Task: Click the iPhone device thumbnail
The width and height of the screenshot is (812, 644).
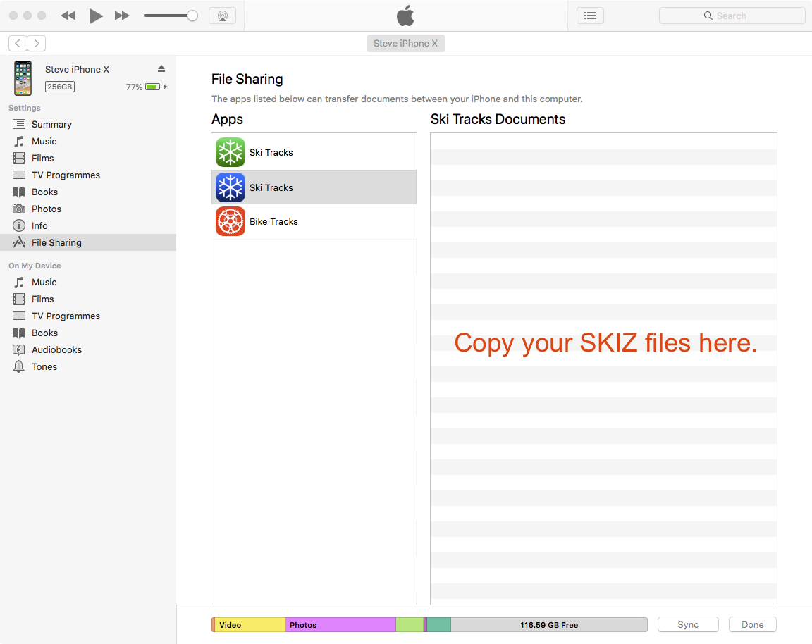Action: coord(23,78)
